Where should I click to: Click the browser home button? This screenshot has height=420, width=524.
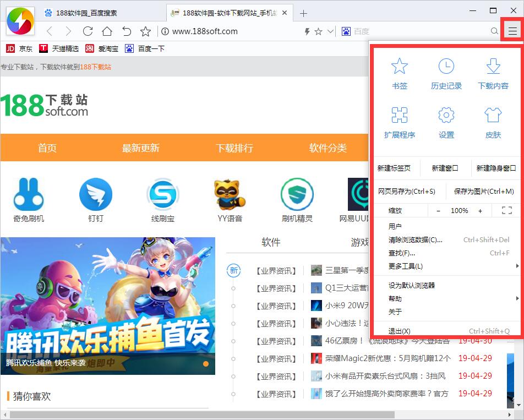coord(107,31)
